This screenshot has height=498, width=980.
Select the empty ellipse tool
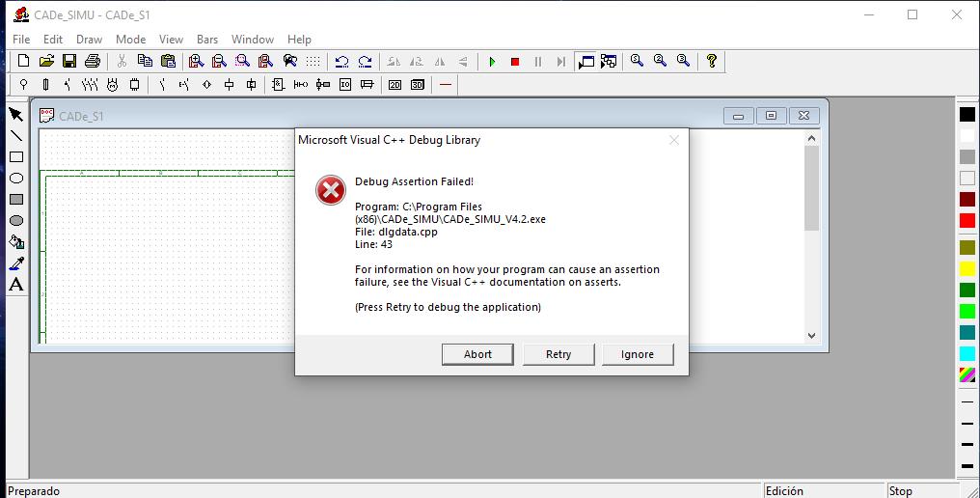(x=16, y=179)
